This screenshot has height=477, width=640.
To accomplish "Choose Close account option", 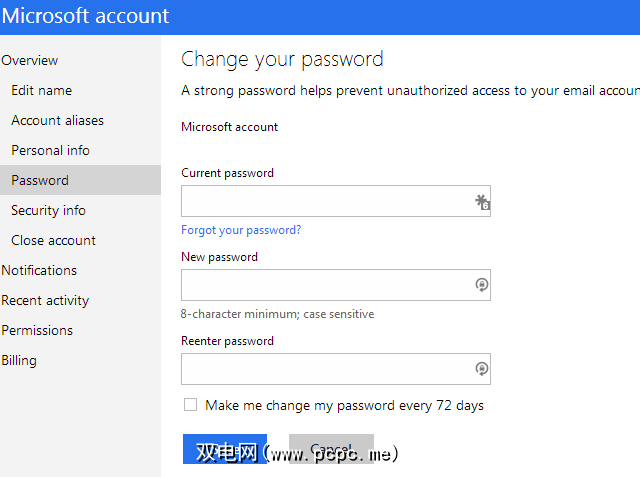I will [53, 240].
